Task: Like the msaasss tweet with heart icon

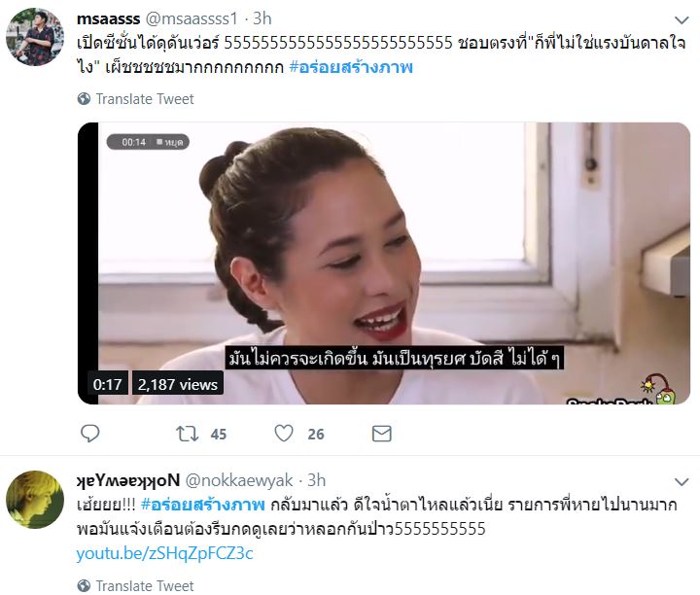Action: point(284,434)
